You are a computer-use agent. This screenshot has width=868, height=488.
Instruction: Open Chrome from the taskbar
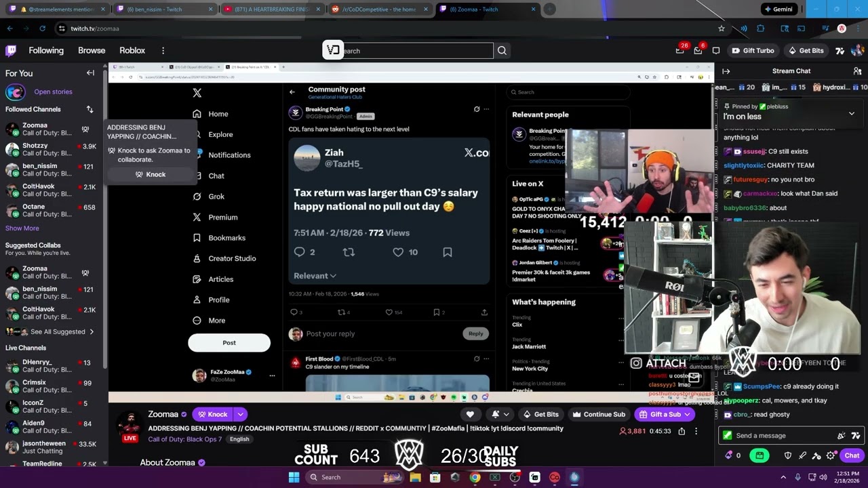coord(475,477)
